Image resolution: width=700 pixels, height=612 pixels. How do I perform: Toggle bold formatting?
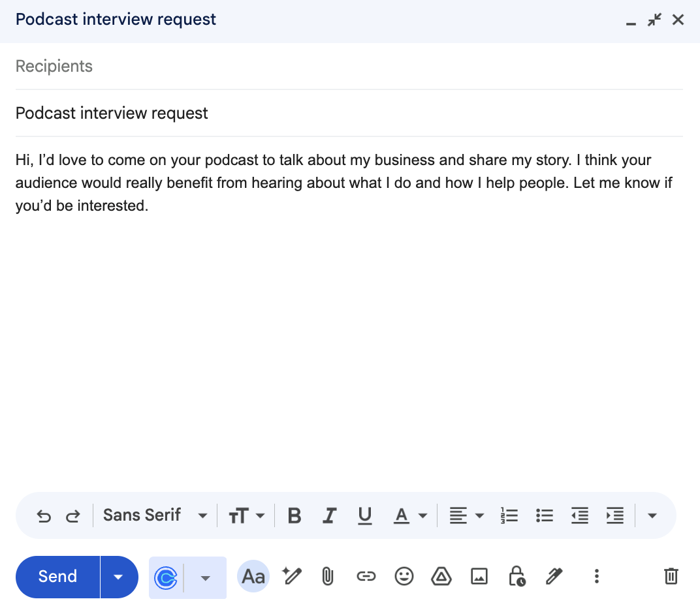(x=294, y=516)
